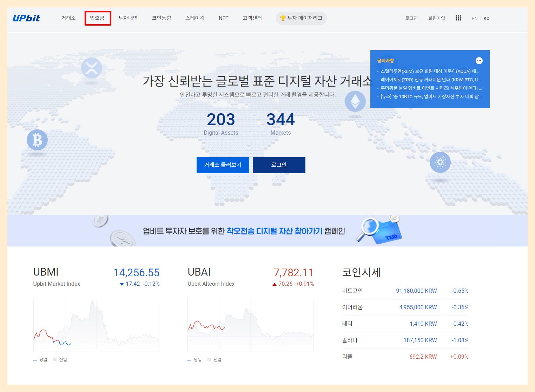Screen dimensions: 535x392
Task: Click the 코인시세 heading
Action: [x=362, y=272]
